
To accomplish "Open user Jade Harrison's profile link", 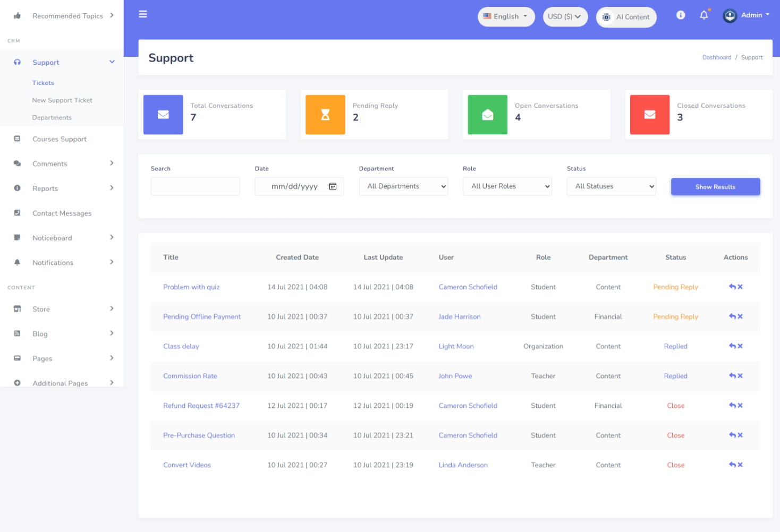I will [460, 317].
